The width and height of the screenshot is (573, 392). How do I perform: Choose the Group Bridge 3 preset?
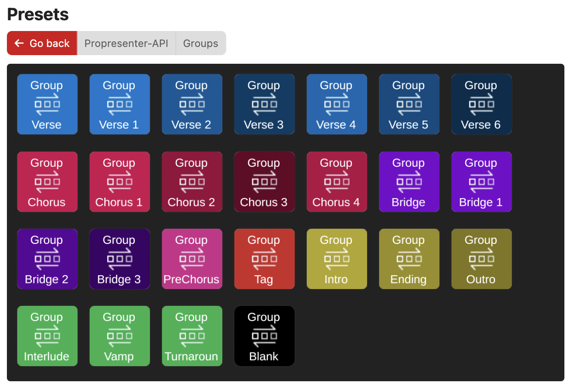coord(120,259)
